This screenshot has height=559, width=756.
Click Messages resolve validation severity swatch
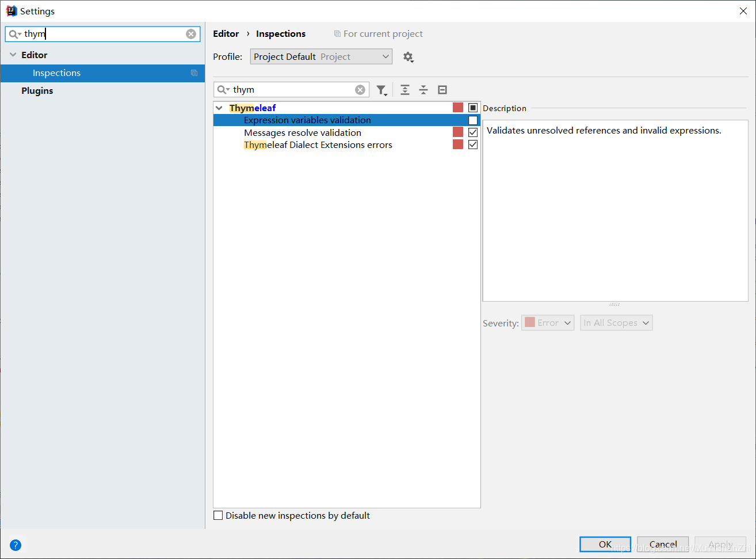[458, 132]
